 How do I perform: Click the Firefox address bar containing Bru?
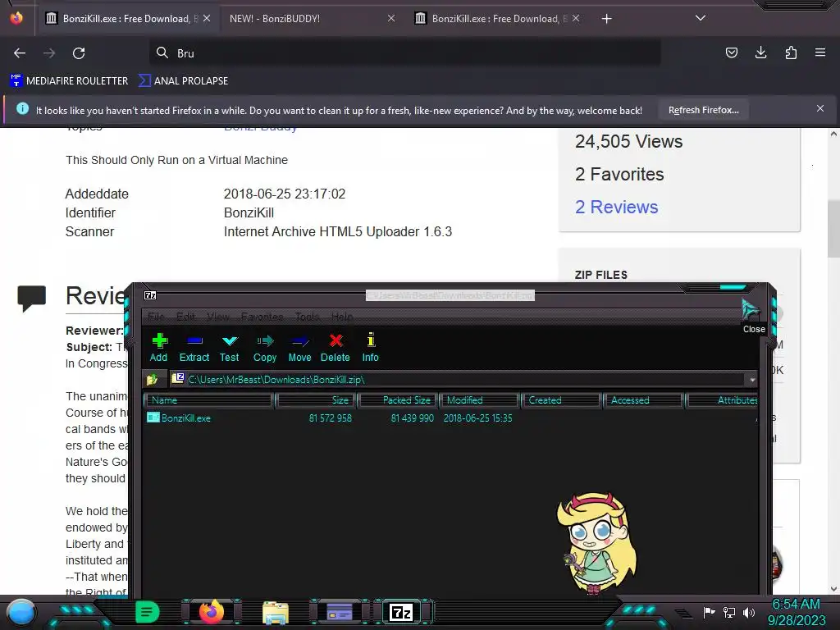tap(405, 53)
